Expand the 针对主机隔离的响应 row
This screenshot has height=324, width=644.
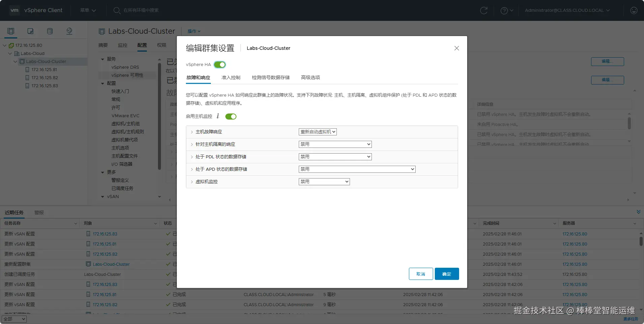[192, 144]
